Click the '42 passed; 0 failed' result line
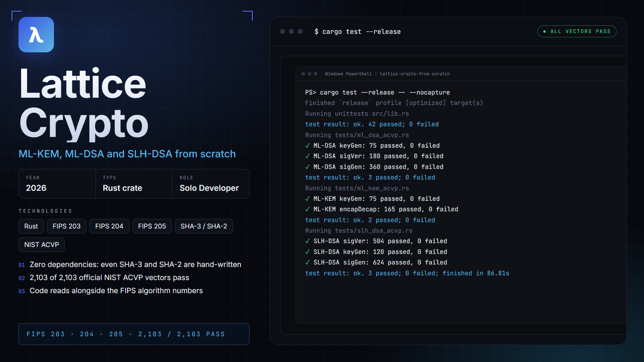 (372, 124)
